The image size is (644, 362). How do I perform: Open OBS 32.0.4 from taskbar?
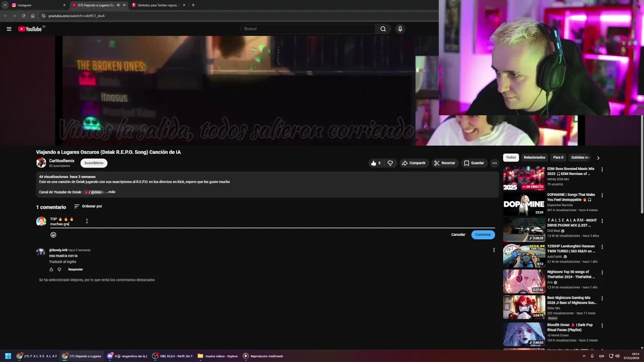(x=173, y=356)
